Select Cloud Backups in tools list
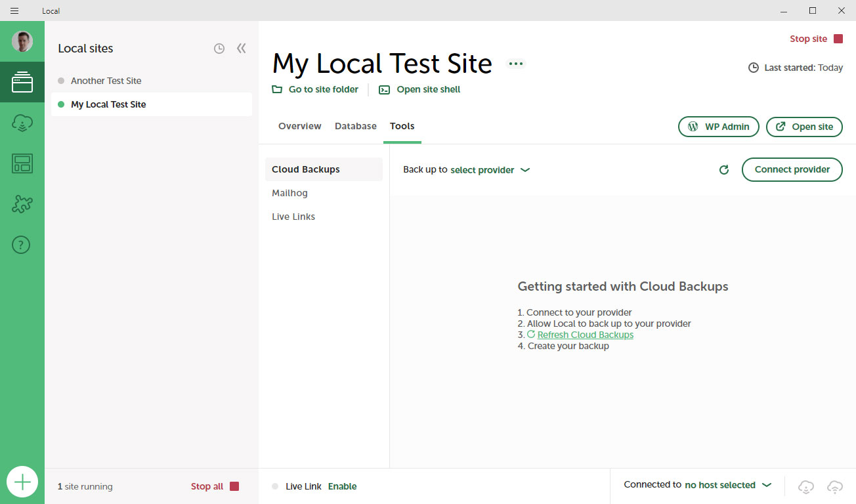 [324, 169]
